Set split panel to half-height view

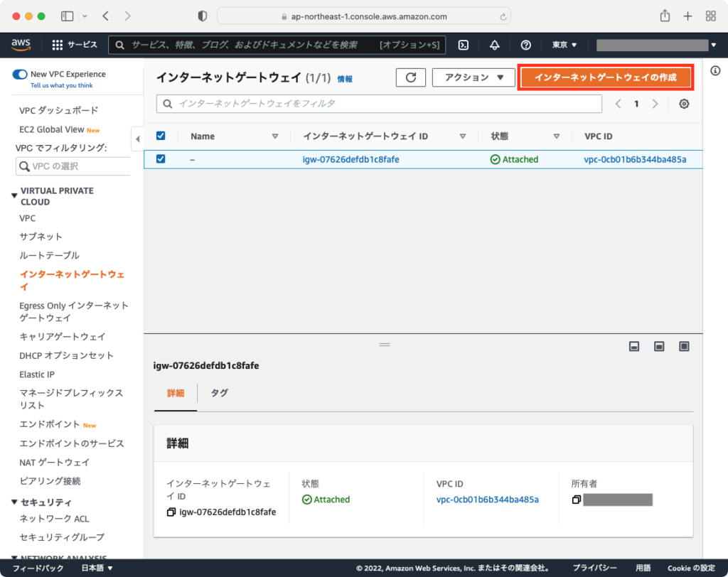pyautogui.click(x=659, y=346)
